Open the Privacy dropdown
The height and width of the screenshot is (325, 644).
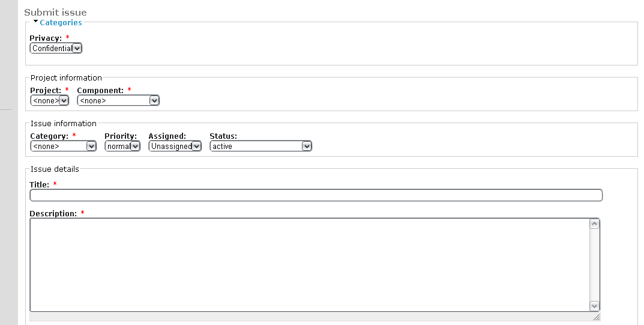56,48
